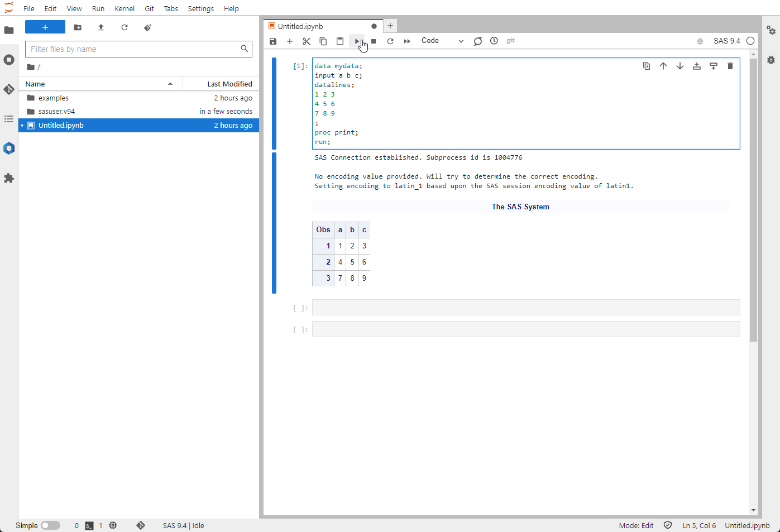
Task: Open the Debugger panel in right sidebar
Action: pyautogui.click(x=771, y=60)
